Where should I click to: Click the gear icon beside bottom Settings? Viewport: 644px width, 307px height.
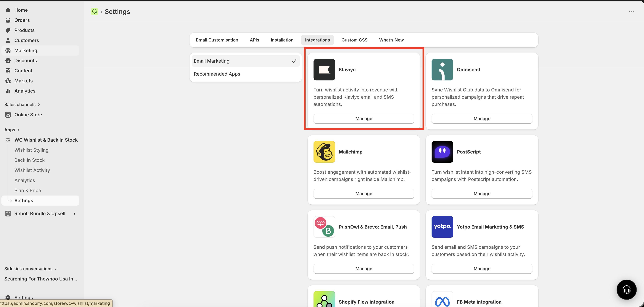(8, 297)
